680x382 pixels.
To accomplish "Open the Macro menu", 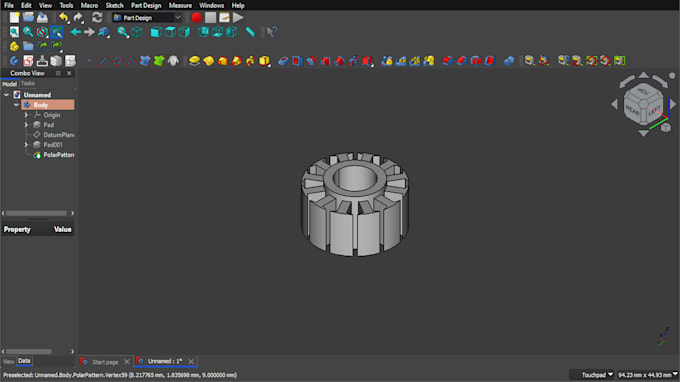I will click(89, 5).
